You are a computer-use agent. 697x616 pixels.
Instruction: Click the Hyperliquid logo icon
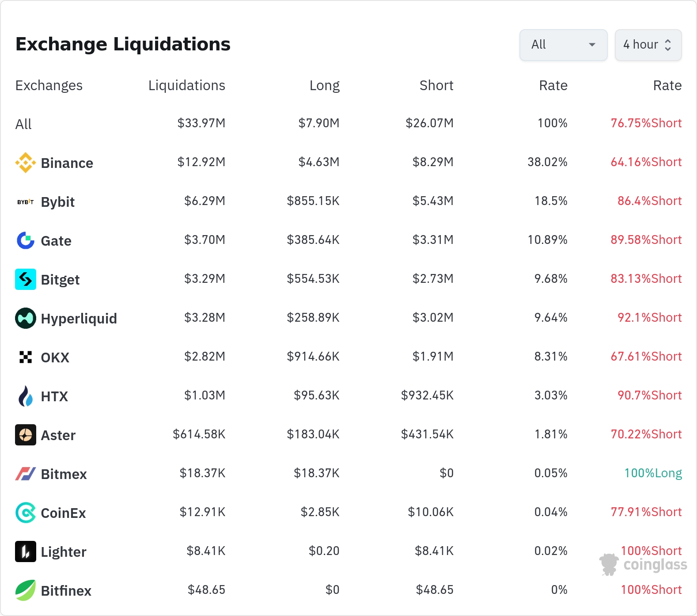[26, 318]
